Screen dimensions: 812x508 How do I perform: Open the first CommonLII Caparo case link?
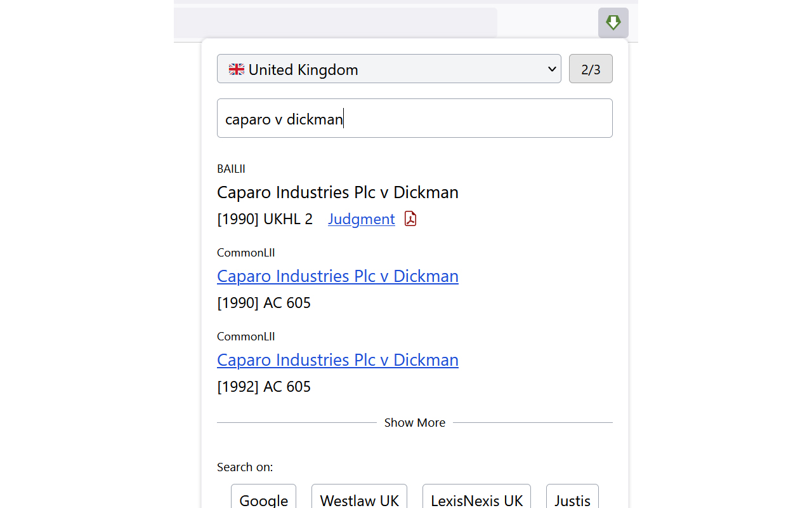[x=337, y=276]
